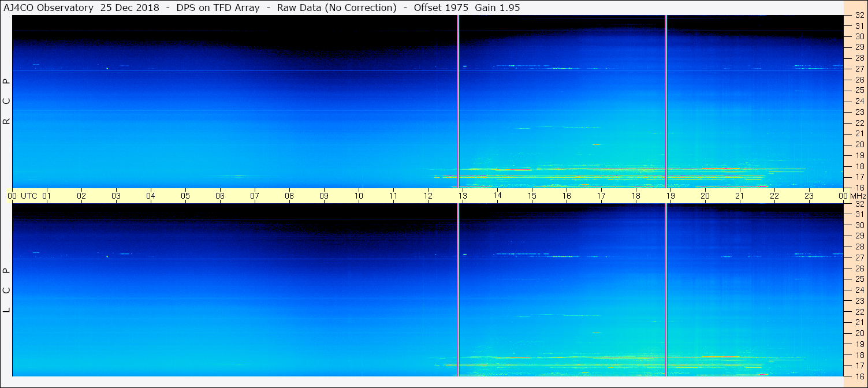
Task: Select hour 07 on the UTC time axis
Action: point(255,196)
